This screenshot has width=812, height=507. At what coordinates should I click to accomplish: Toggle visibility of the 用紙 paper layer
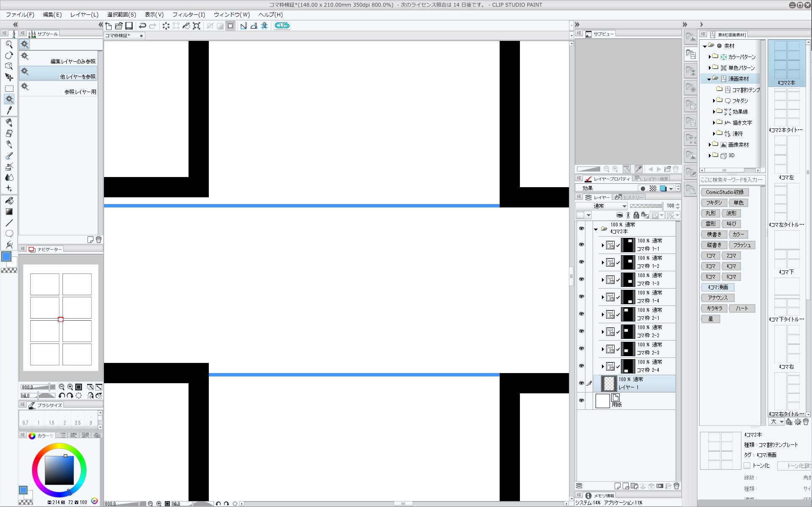pos(581,400)
